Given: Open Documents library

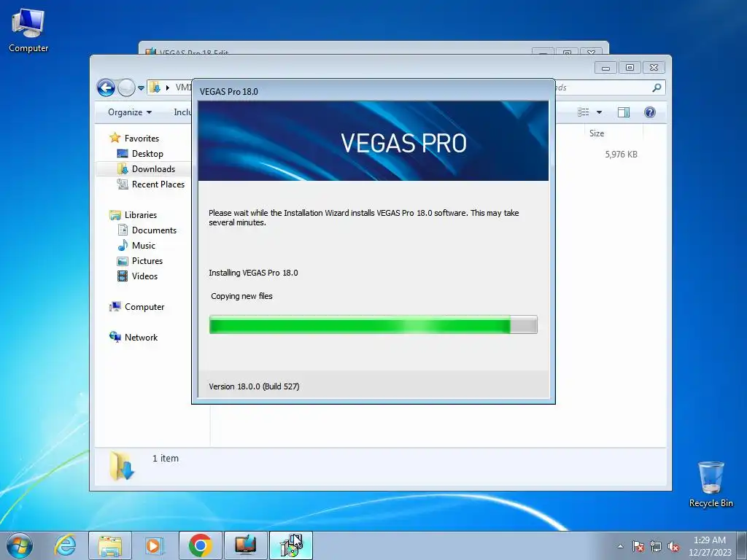Looking at the screenshot, I should [154, 230].
